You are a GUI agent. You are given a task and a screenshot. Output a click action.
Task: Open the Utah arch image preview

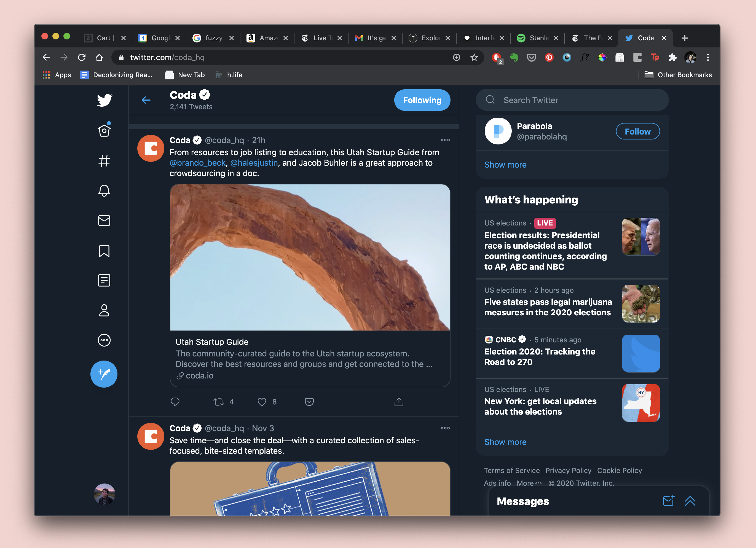click(x=310, y=257)
